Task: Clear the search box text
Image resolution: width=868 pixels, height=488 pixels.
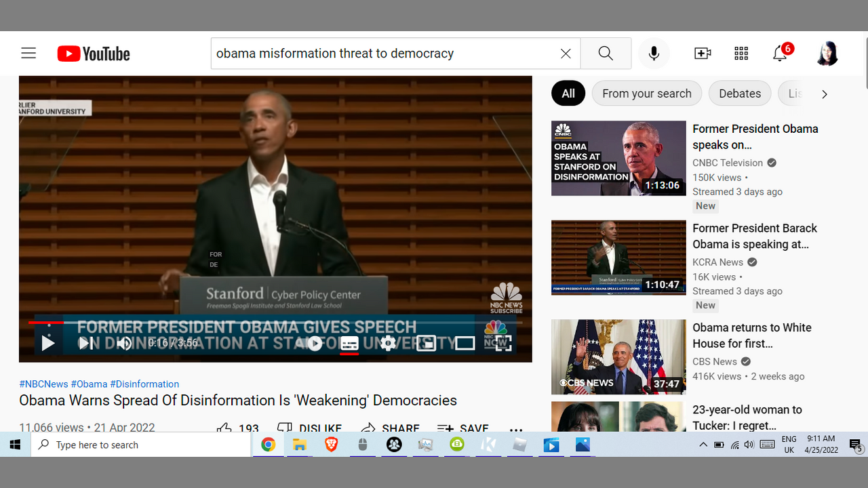Action: (x=566, y=54)
